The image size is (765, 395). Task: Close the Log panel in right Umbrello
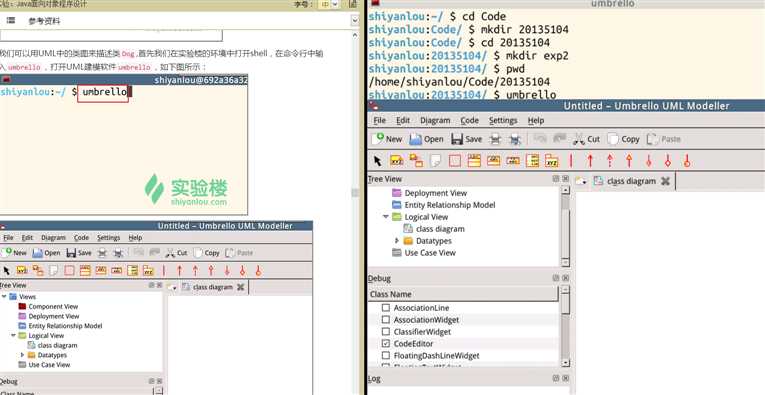pyautogui.click(x=565, y=378)
